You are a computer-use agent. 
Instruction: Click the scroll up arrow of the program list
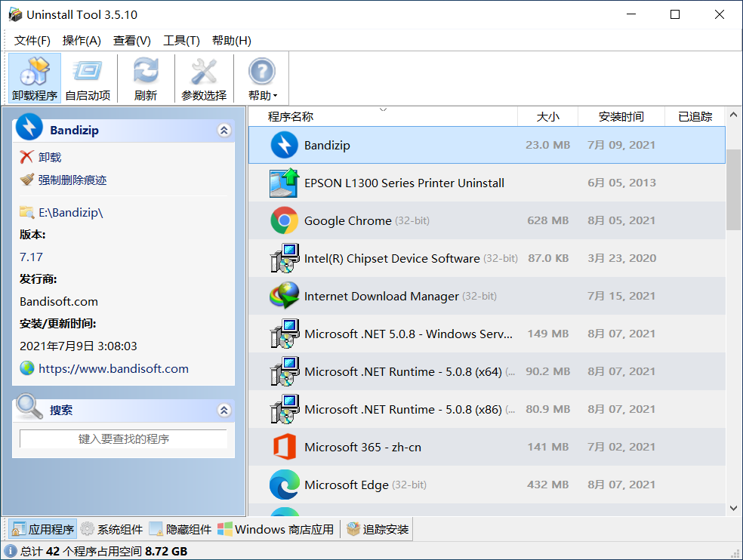(733, 114)
